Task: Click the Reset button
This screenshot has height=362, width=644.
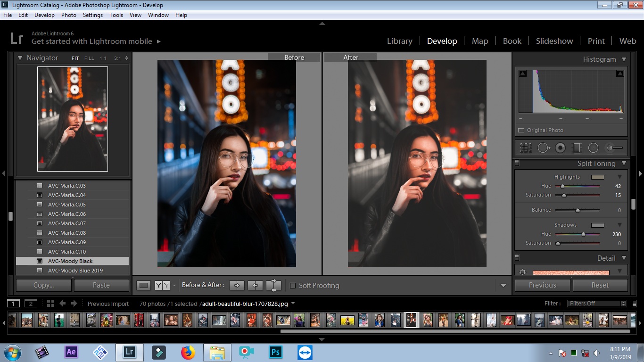Action: [600, 285]
